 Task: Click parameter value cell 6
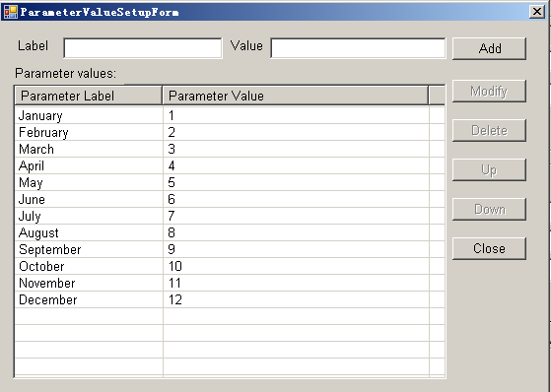click(x=296, y=199)
